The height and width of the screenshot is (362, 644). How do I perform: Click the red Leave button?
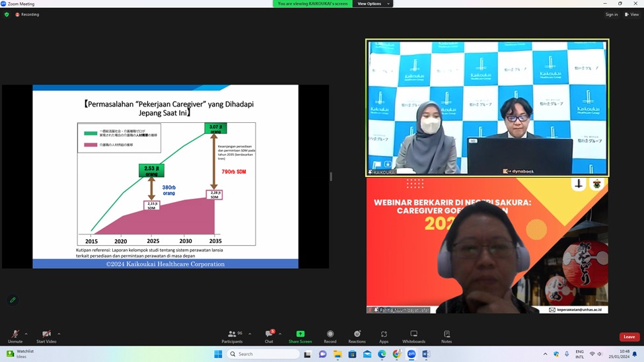[x=629, y=337]
